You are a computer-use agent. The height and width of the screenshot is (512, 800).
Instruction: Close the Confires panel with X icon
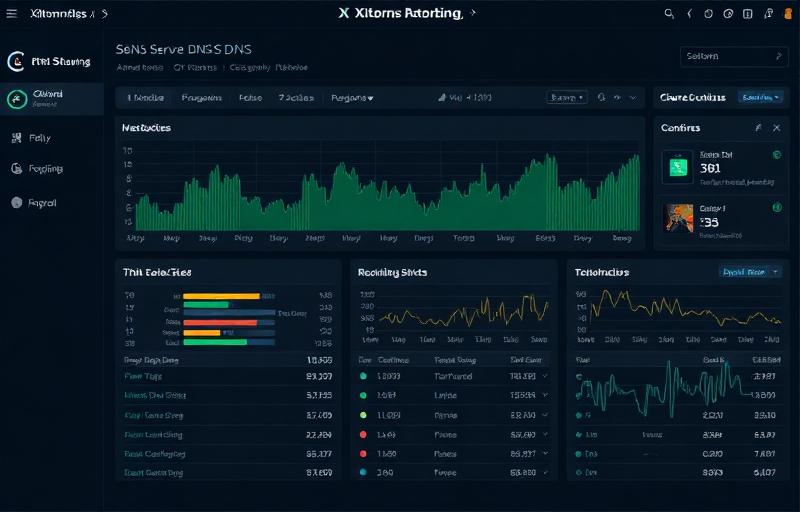pyautogui.click(x=774, y=128)
